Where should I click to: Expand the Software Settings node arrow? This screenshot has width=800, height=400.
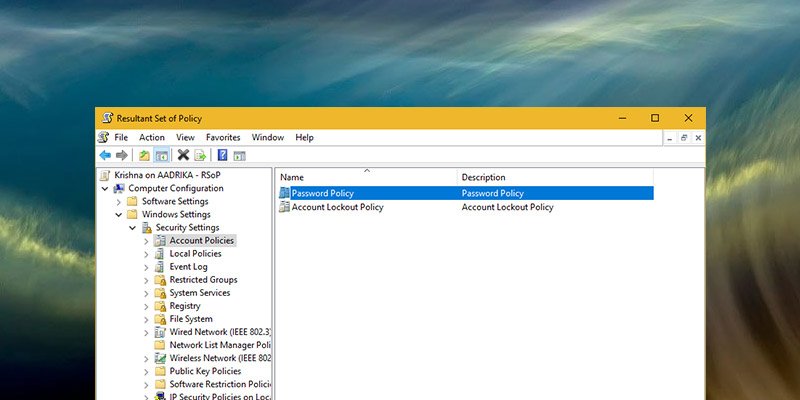pos(119,201)
